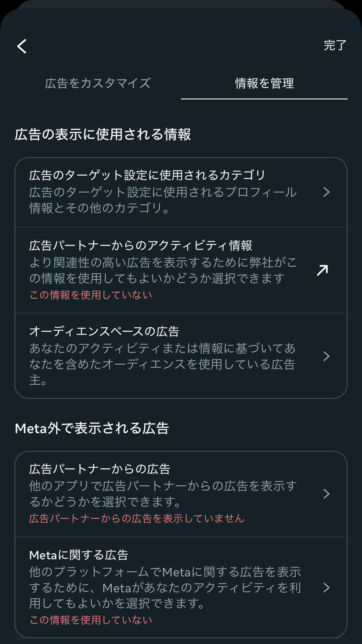Viewport: 362px width, 644px height.
Task: Click the オーディエンス advertiser description text
Action: [162, 364]
